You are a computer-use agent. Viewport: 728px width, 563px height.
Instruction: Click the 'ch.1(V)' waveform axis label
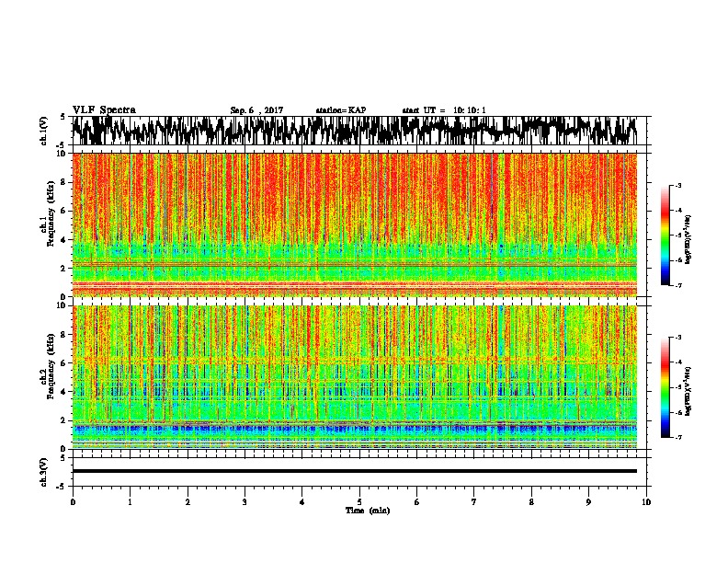point(44,131)
